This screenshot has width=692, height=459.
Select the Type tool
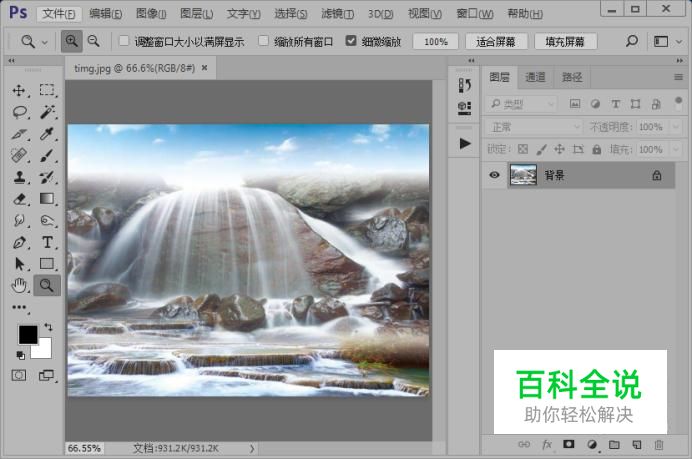47,242
